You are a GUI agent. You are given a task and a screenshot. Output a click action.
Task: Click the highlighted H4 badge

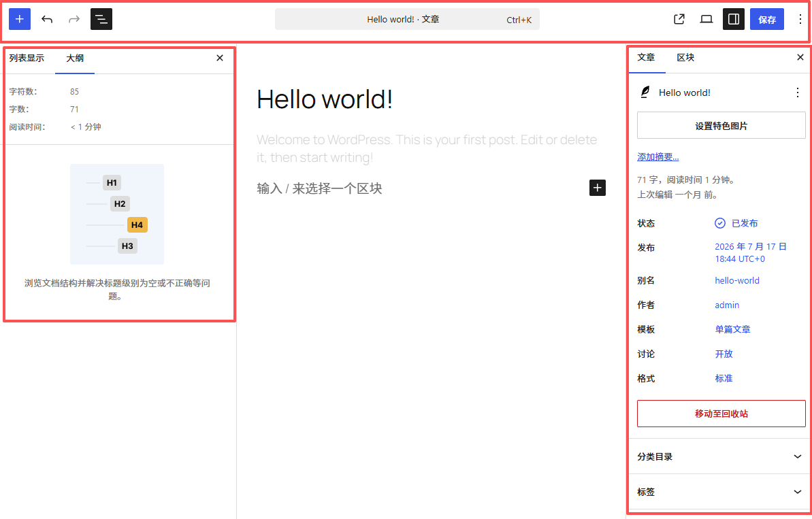point(137,224)
